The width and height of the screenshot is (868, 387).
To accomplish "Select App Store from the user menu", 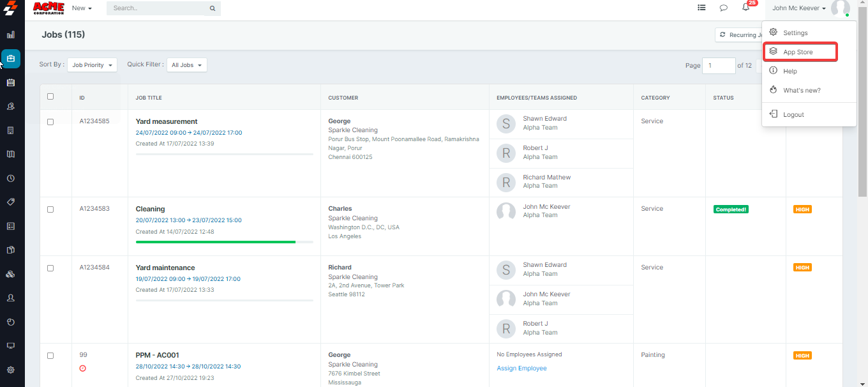I will pos(798,52).
